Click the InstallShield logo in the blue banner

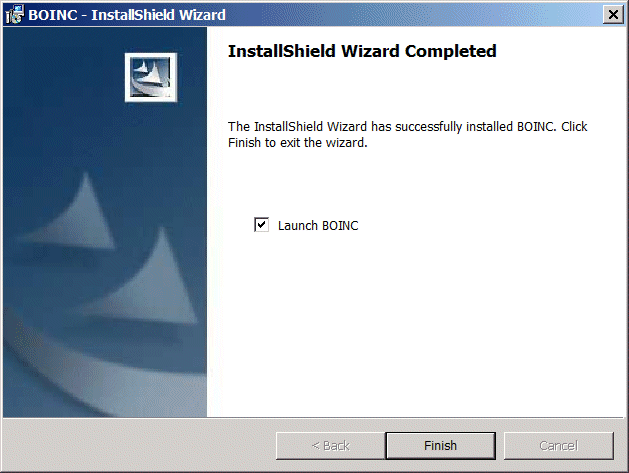coord(151,77)
